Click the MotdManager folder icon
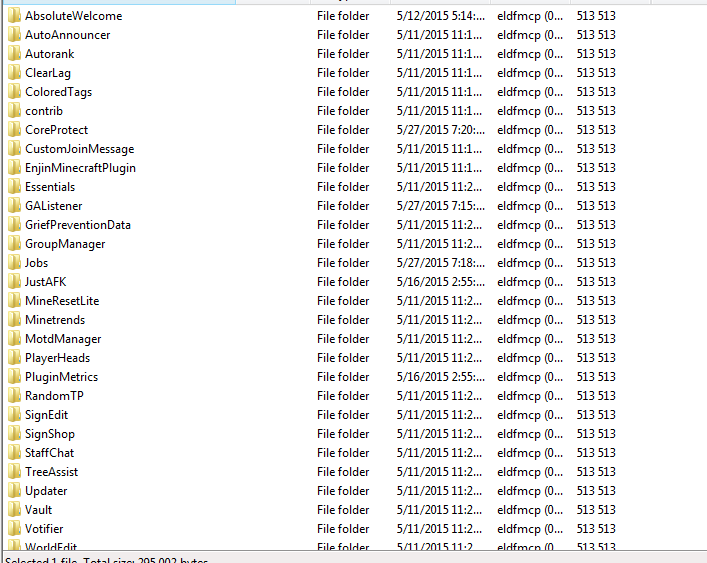Image resolution: width=707 pixels, height=563 pixels. click(x=14, y=339)
